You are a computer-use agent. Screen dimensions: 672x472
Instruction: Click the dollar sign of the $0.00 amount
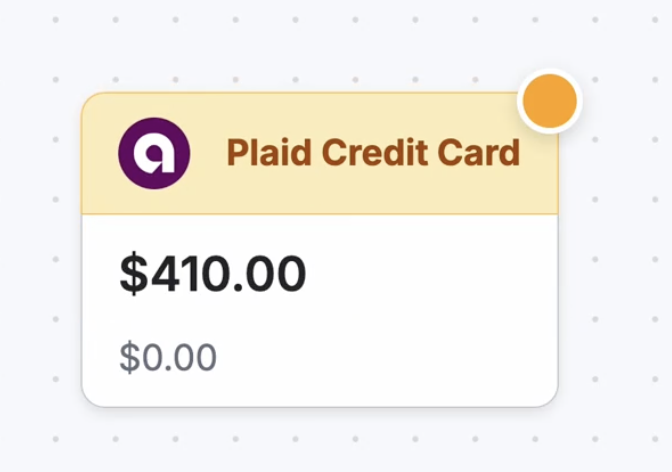coord(129,357)
